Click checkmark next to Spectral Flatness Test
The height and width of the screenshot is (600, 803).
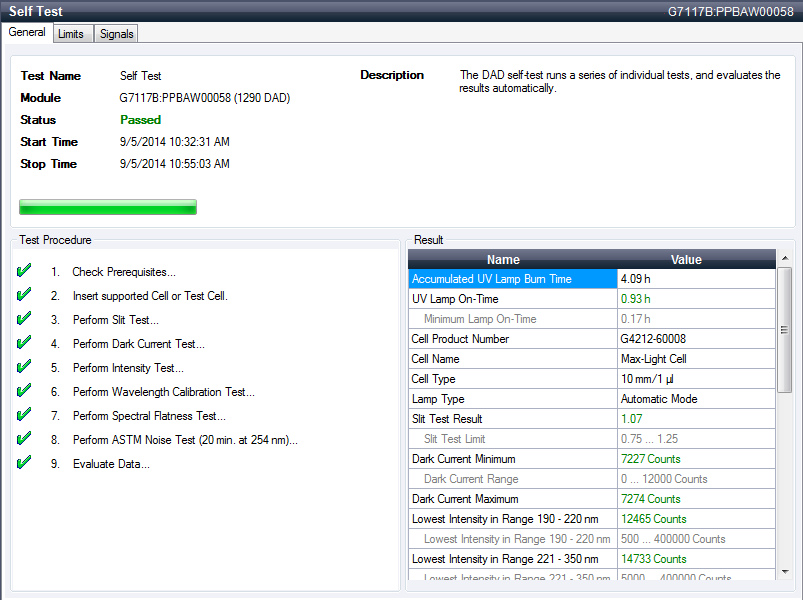click(25, 415)
